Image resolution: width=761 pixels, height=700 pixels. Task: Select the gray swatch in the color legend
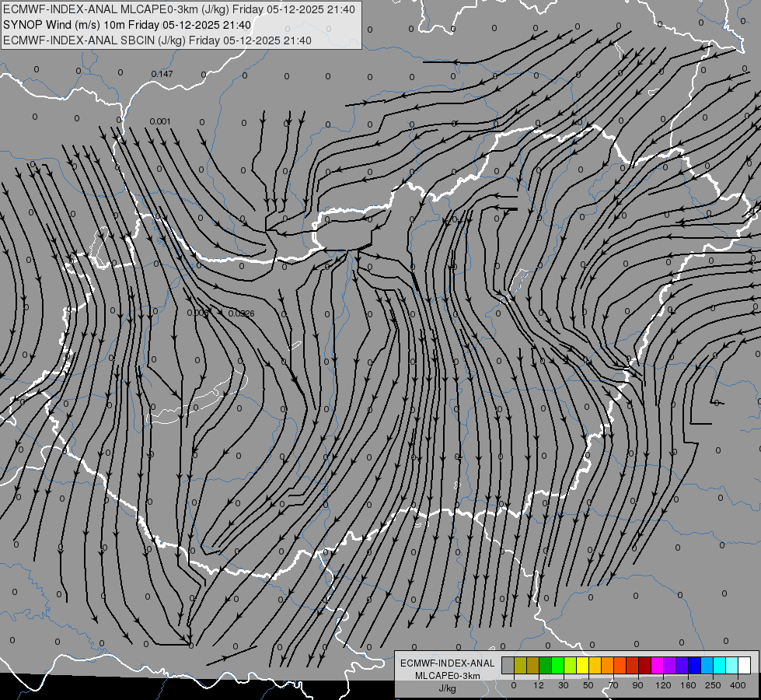coord(508,666)
